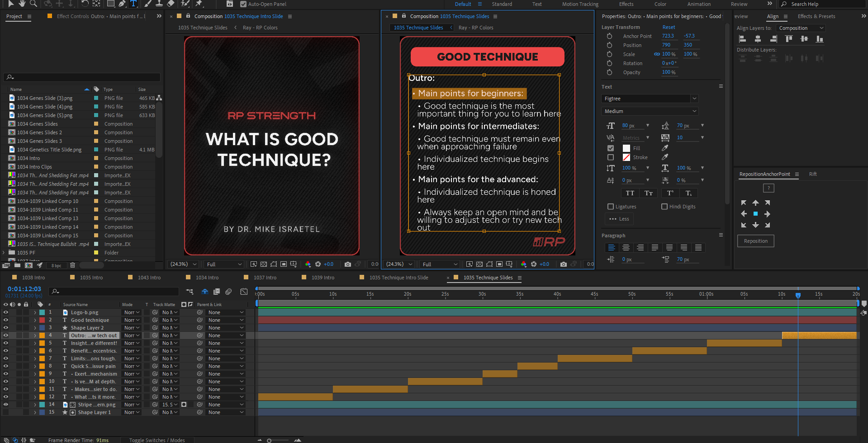Pick fill color with the eyedropper
Viewport: 868px width, 443px height.
(x=665, y=148)
